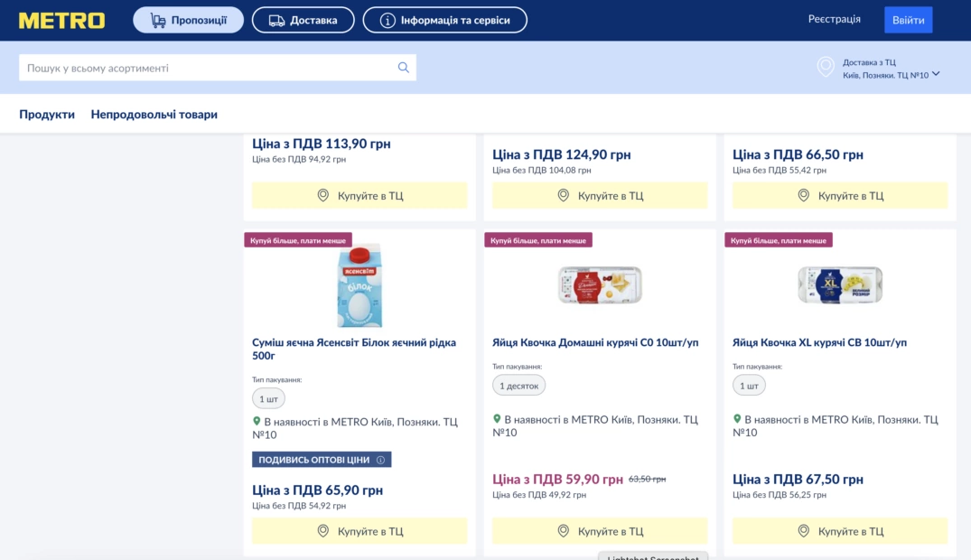Open the Ясенсвіт Білок product image
Image resolution: width=971 pixels, height=560 pixels.
359,286
